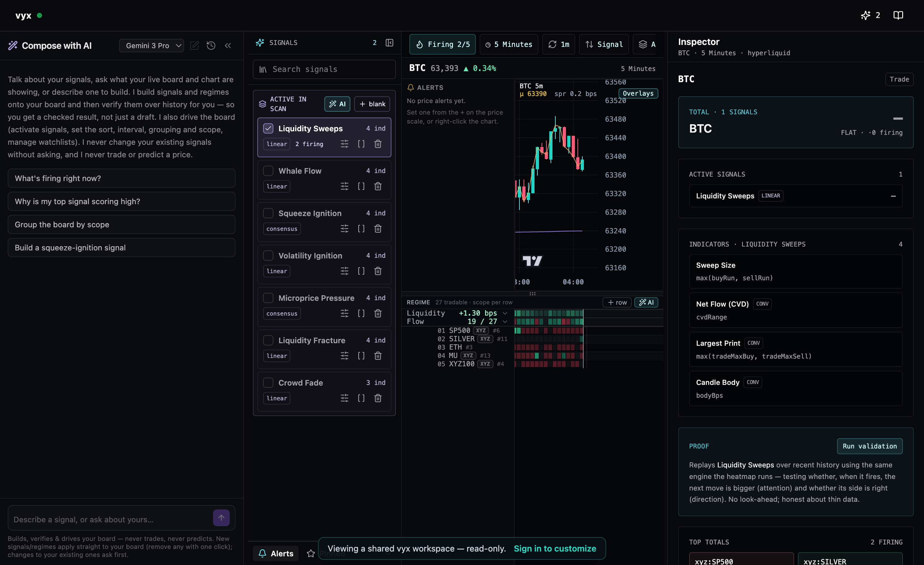Collapse the Signals panel sidebar icon
The height and width of the screenshot is (565, 924).
click(x=389, y=43)
